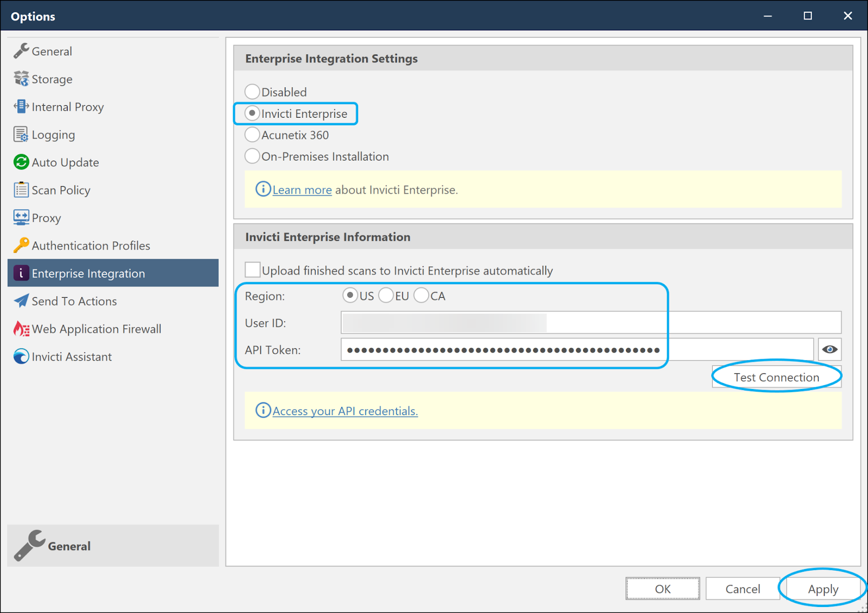Follow the Learn more about Invicti Enterprise link
The width and height of the screenshot is (868, 613).
point(302,189)
